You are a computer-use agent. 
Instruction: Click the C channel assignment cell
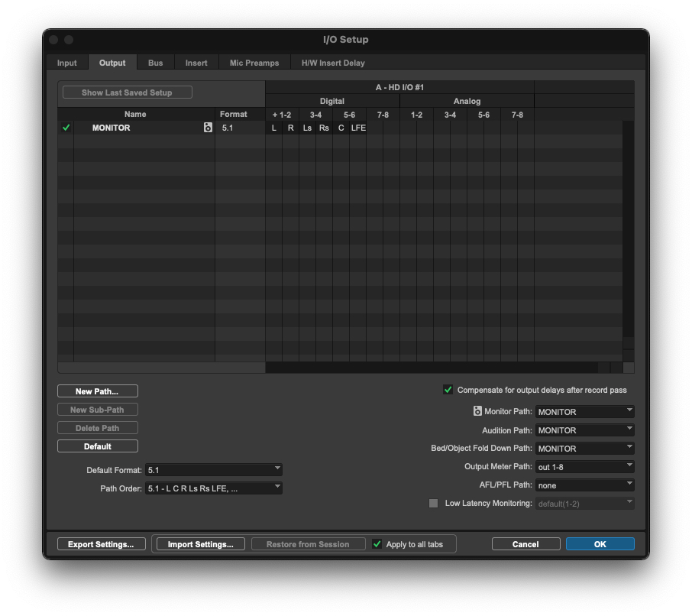coord(341,128)
